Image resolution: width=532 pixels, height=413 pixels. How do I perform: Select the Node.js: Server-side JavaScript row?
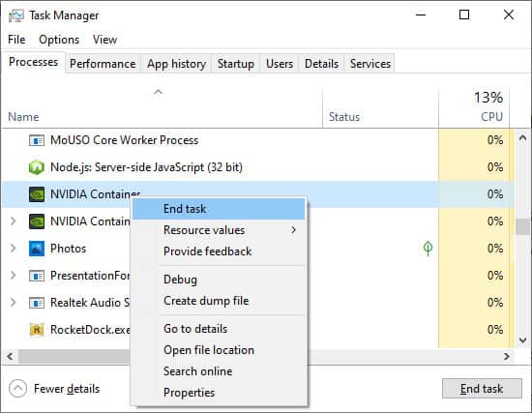258,167
